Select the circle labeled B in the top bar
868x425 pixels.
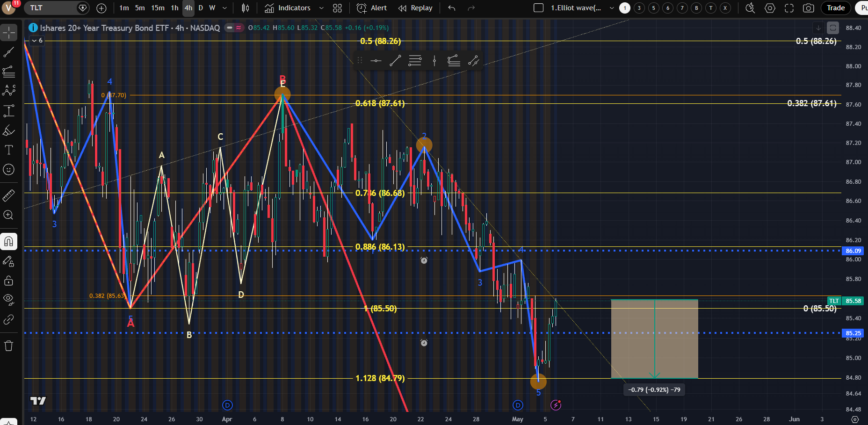(696, 8)
